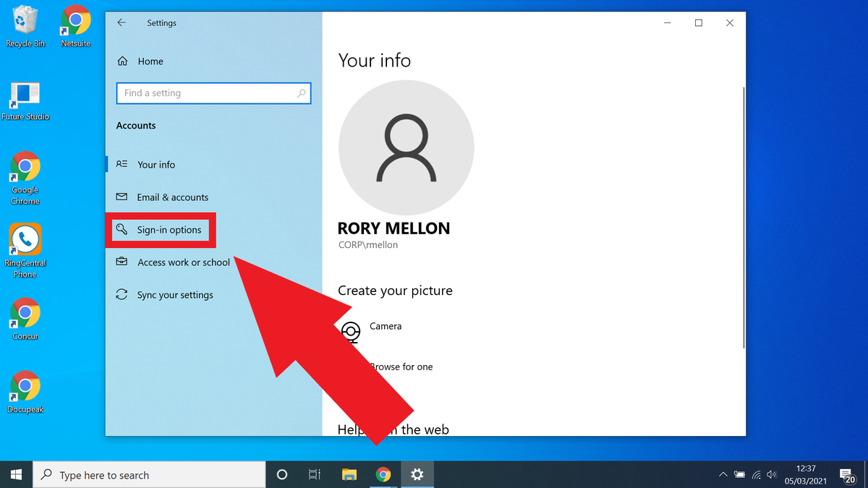The image size is (868, 488).
Task: Select Sync your settings
Action: pos(175,294)
